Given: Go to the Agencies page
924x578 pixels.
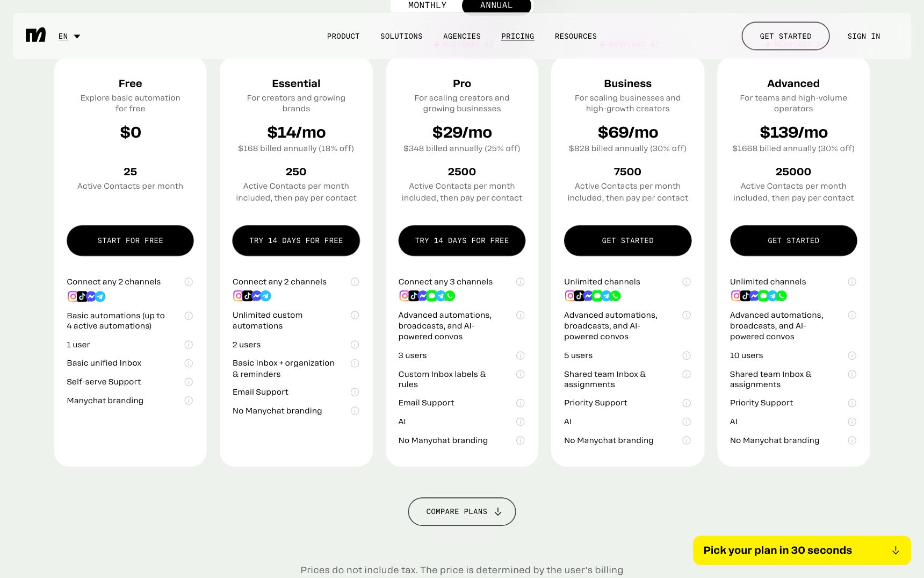Looking at the screenshot, I should (x=462, y=36).
